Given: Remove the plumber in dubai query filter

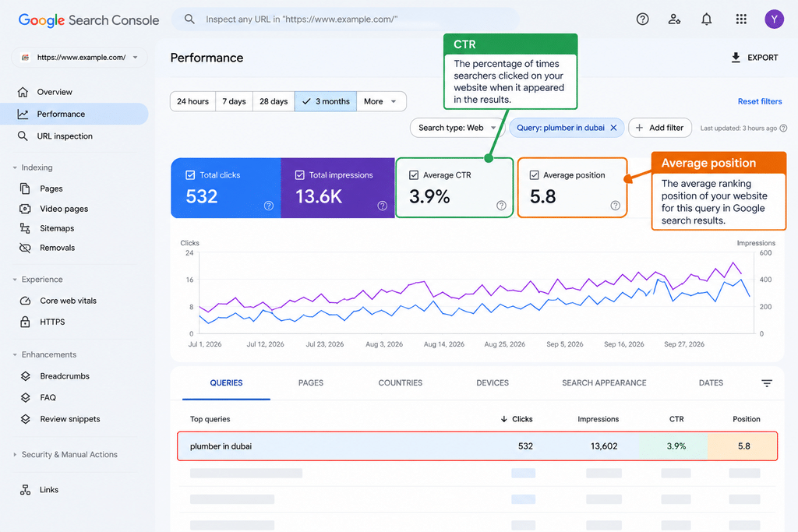Looking at the screenshot, I should pyautogui.click(x=614, y=128).
